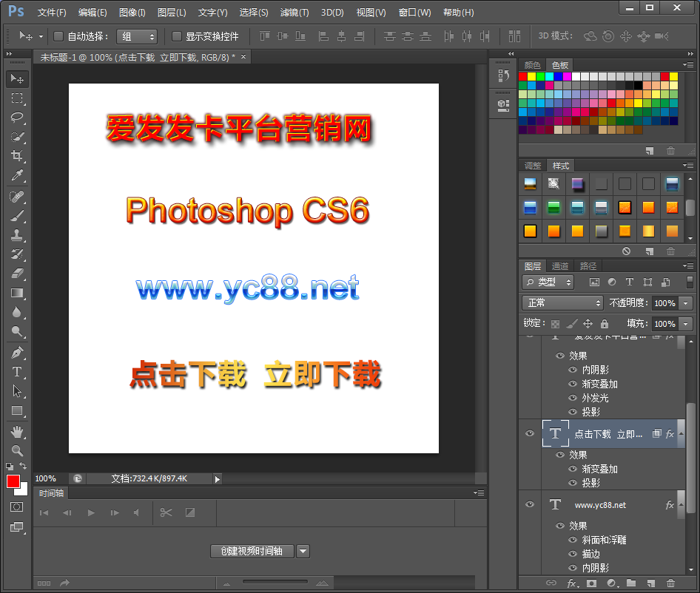The width and height of the screenshot is (700, 593).
Task: Turn the layer filter switch on or off
Action: click(x=690, y=282)
